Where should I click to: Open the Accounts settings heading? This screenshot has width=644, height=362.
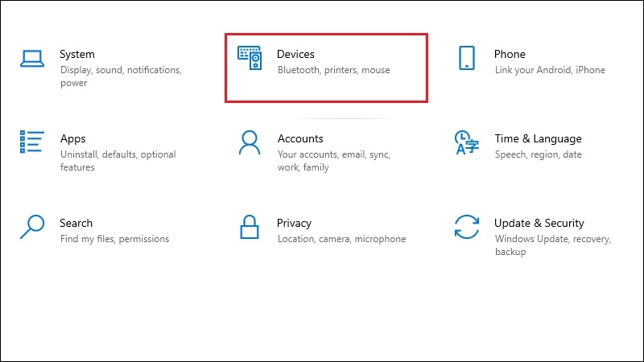(x=300, y=138)
